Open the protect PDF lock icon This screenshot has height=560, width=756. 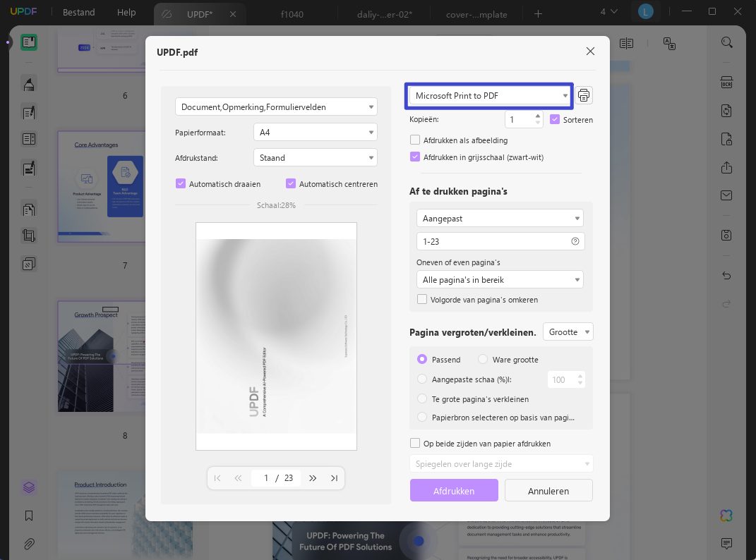click(726, 139)
